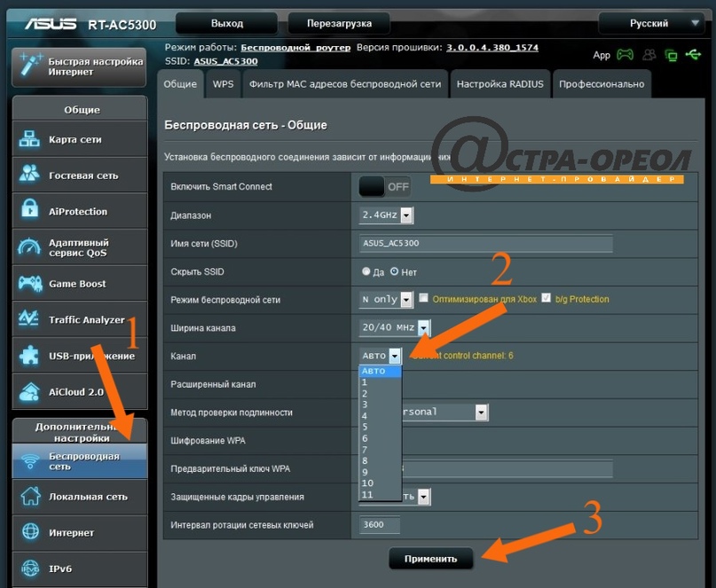Open Wireless (Беспроводная сеть) wifi icon

(x=30, y=461)
